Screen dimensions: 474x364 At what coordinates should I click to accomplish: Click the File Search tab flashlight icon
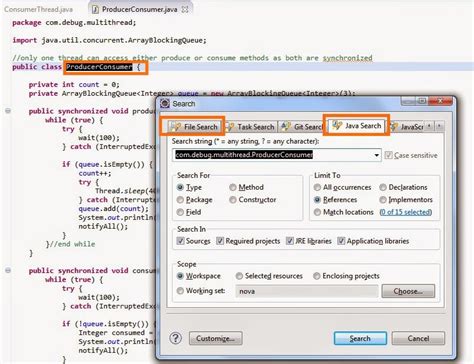[175, 127]
